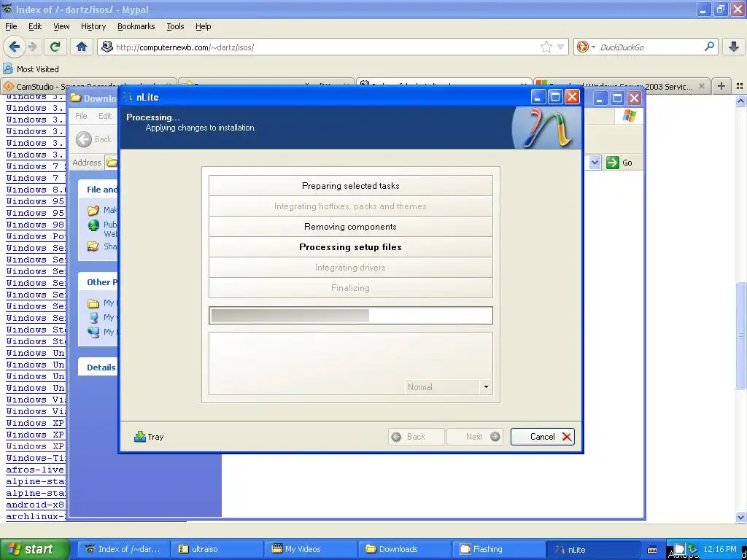This screenshot has width=747, height=560.
Task: Click the search magnifier icon
Action: (x=709, y=47)
